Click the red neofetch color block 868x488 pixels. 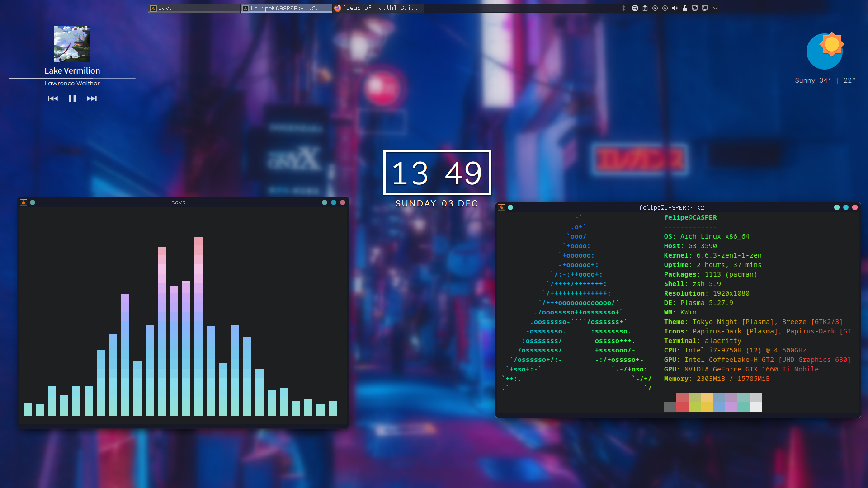pos(682,402)
